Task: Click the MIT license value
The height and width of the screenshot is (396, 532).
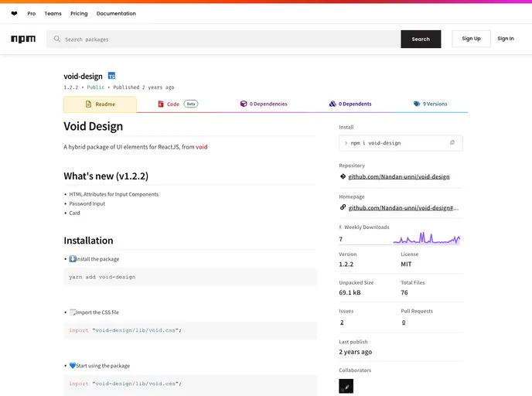Action: click(406, 265)
